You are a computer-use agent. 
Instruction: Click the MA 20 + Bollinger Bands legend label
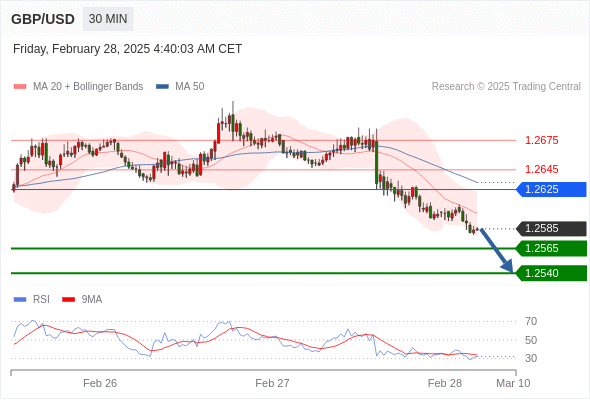(88, 87)
